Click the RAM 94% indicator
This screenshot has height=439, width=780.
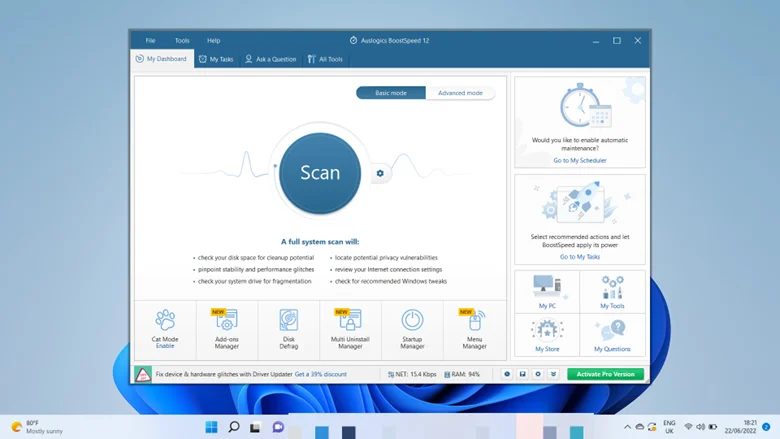462,374
